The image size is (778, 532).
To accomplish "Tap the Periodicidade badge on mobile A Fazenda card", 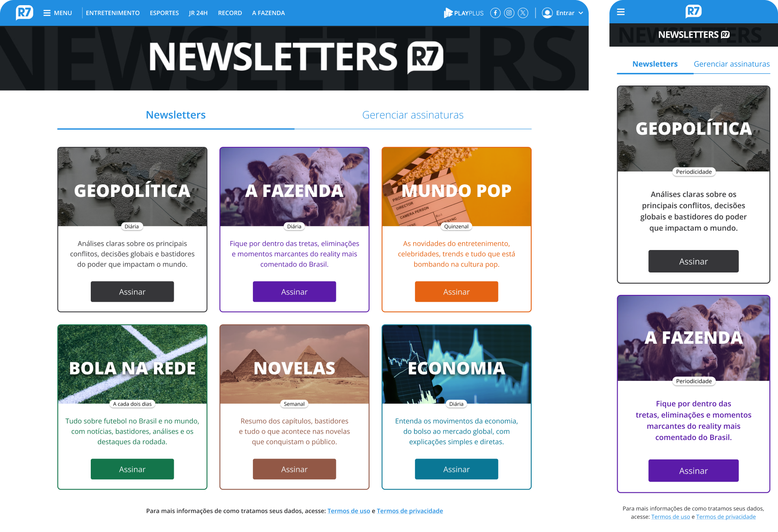I will [x=694, y=381].
